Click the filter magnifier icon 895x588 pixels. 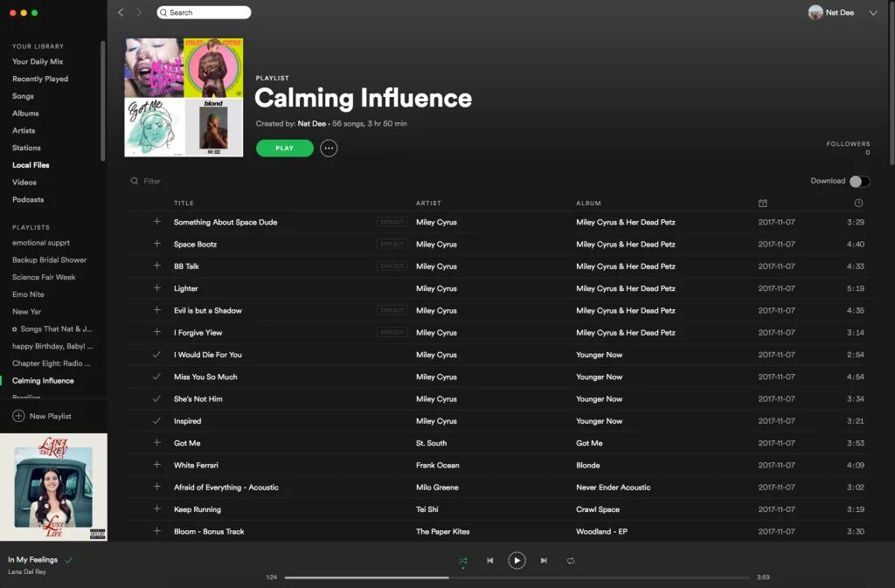(134, 181)
